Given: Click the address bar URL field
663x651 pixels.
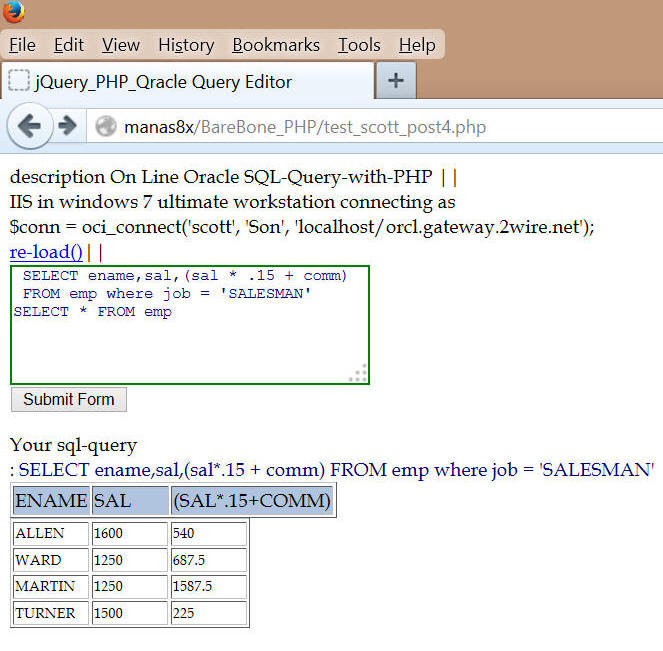Looking at the screenshot, I should pyautogui.click(x=374, y=126).
